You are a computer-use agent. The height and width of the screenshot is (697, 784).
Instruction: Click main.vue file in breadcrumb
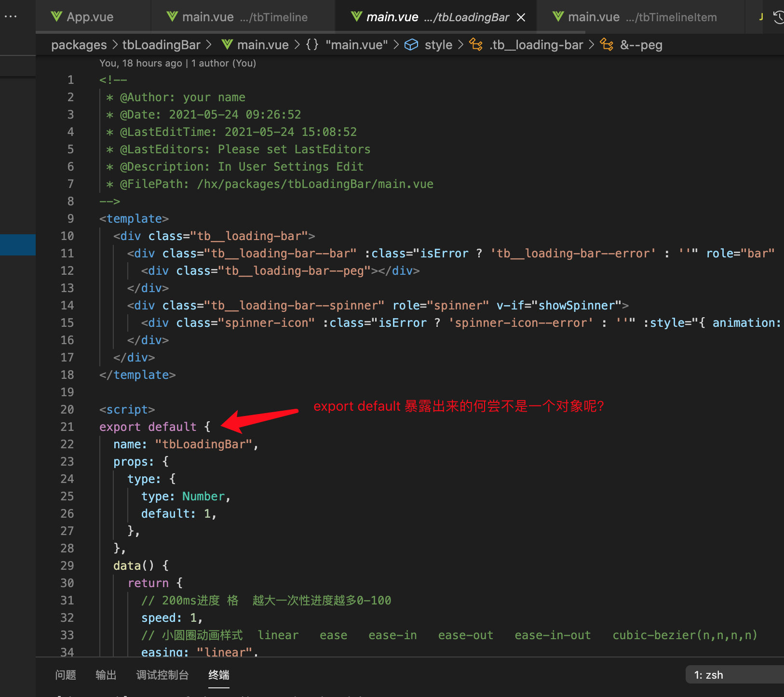pyautogui.click(x=263, y=45)
